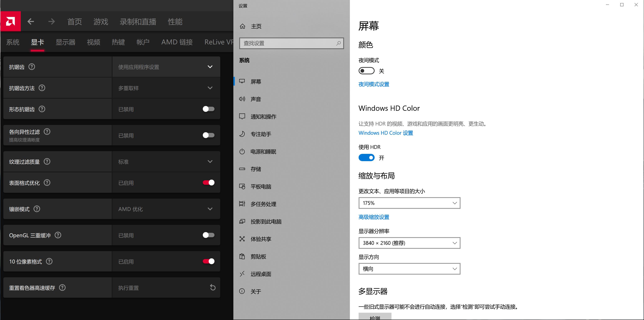Image resolution: width=644 pixels, height=320 pixels.
Task: Switch to the 游戏 tab in AMD
Action: (x=101, y=22)
